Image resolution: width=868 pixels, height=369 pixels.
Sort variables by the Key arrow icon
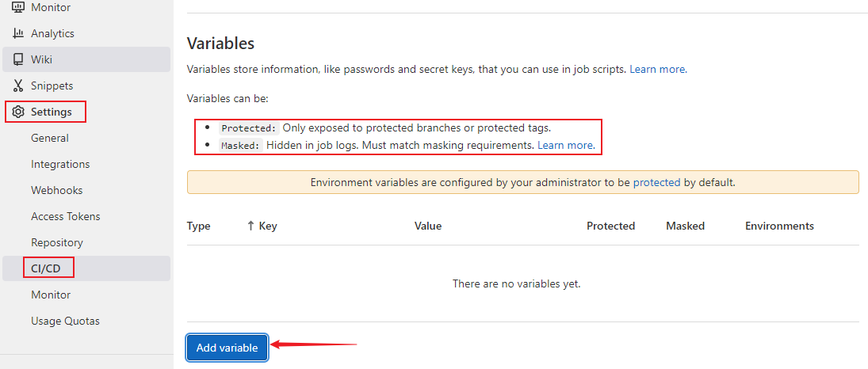(x=250, y=226)
